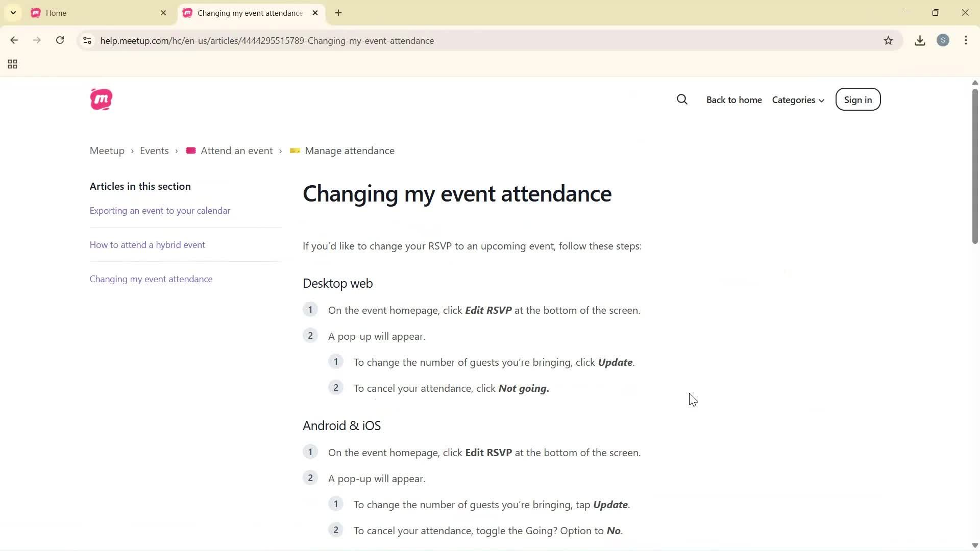Click the tab groups grid icon
Screen dimensions: 980x551
point(12,64)
